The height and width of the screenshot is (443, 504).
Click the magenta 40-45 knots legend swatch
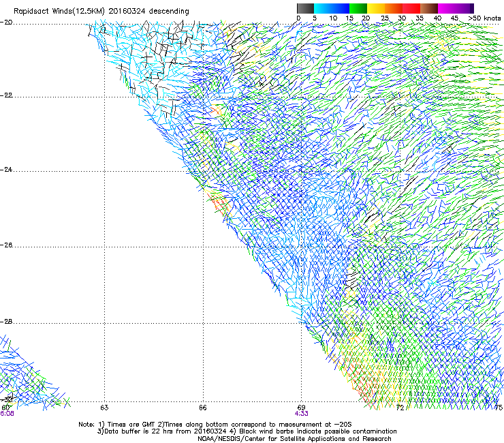(447, 8)
